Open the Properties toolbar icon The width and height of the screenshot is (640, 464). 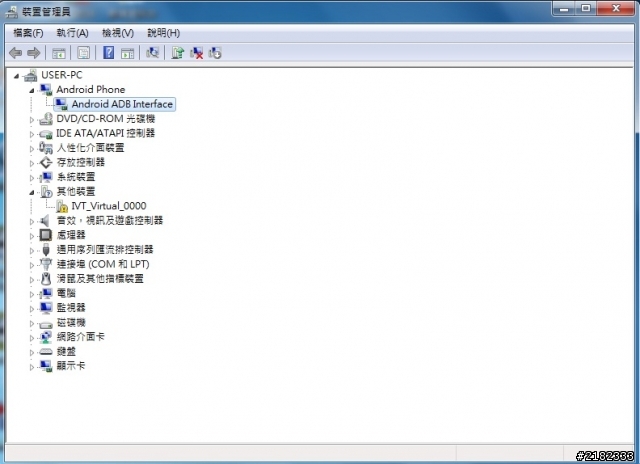tap(83, 53)
